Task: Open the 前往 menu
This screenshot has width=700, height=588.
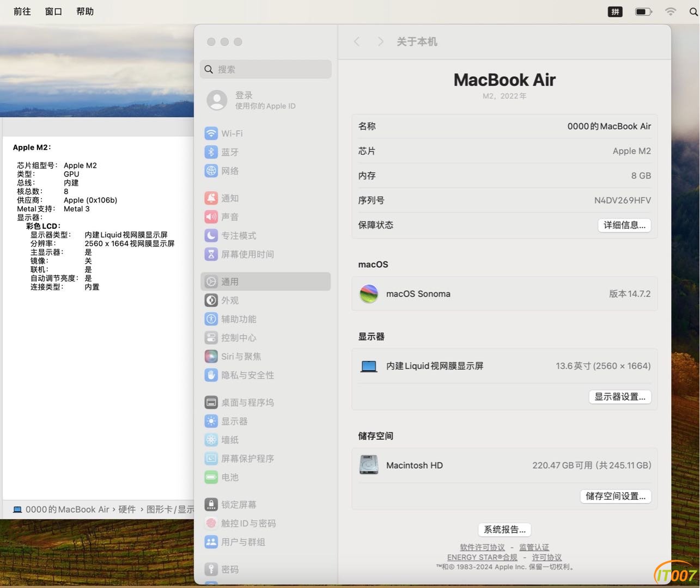Action: (22, 11)
